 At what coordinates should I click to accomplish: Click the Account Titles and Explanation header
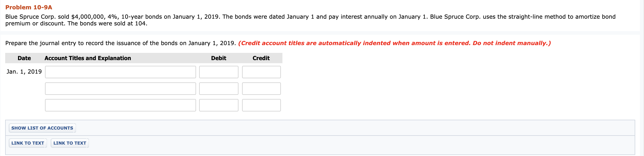(87, 58)
